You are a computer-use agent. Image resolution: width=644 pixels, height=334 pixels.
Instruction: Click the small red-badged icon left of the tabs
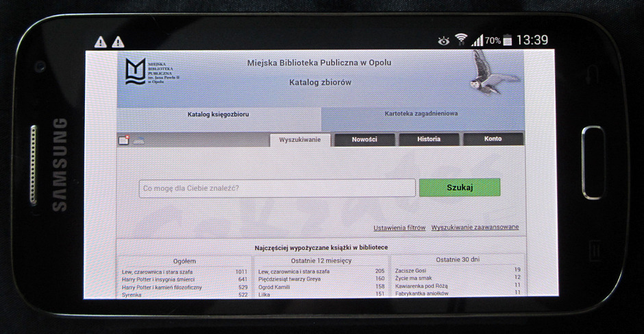[x=124, y=140]
